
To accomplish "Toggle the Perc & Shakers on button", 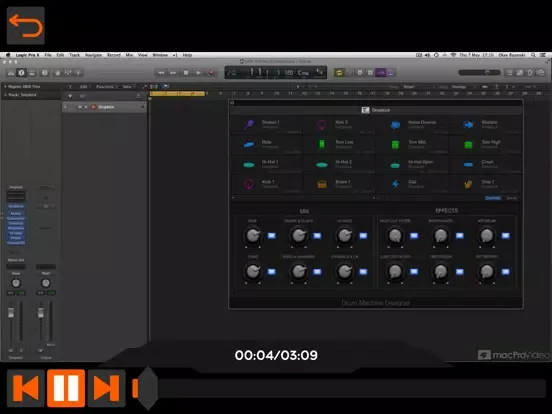I will point(317,271).
